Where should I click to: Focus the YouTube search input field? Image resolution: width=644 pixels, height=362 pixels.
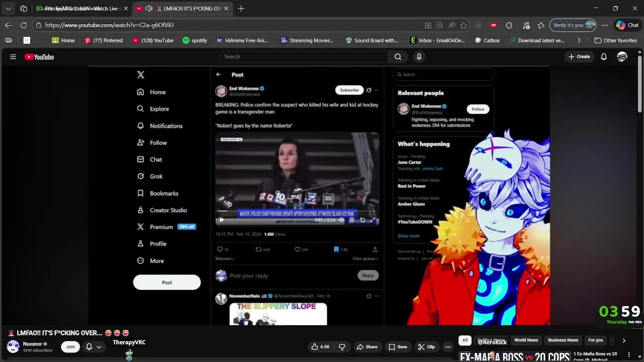[304, 57]
